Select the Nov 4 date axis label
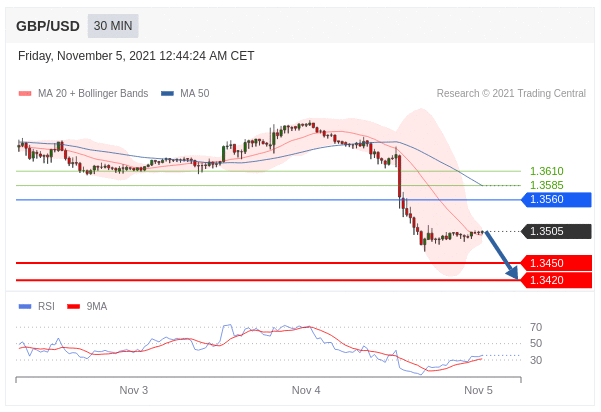Image resolution: width=601 pixels, height=412 pixels. [306, 390]
